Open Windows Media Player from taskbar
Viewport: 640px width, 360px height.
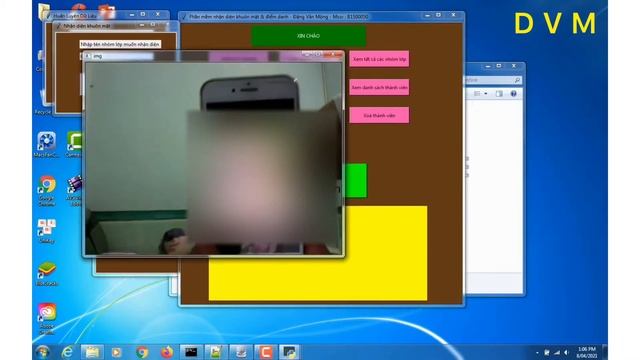pos(116,352)
